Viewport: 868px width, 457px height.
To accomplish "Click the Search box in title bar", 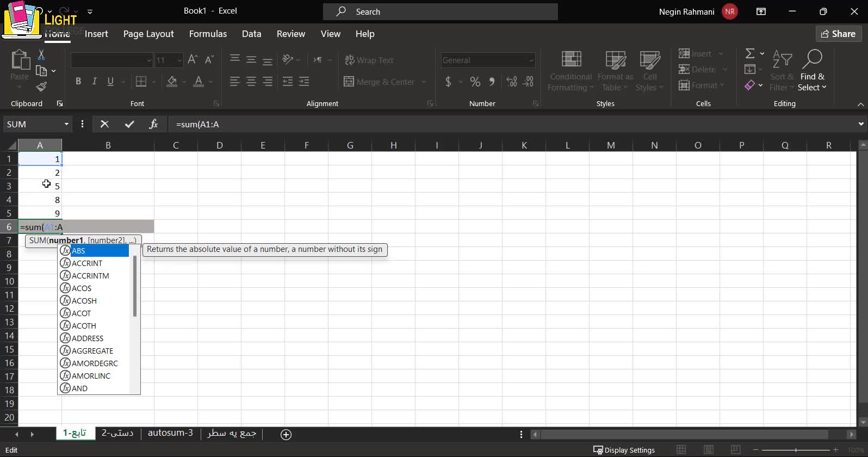I will (x=441, y=11).
